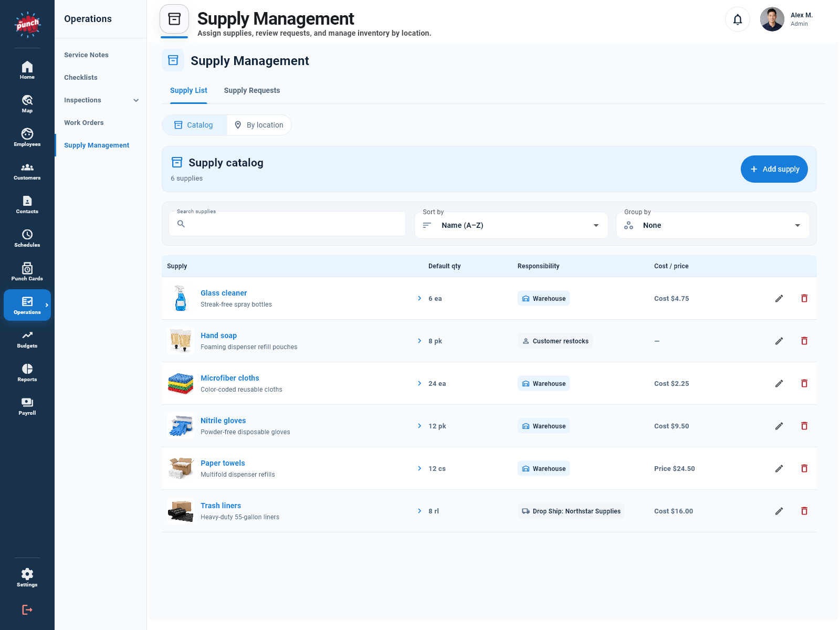Open Contacts in the sidebar
Image resolution: width=840 pixels, height=630 pixels.
pyautogui.click(x=27, y=204)
